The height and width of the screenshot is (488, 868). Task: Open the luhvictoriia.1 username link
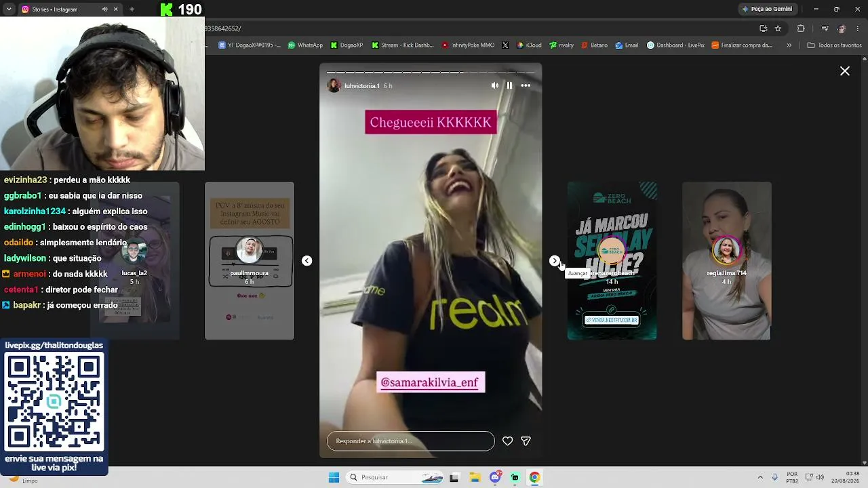362,86
